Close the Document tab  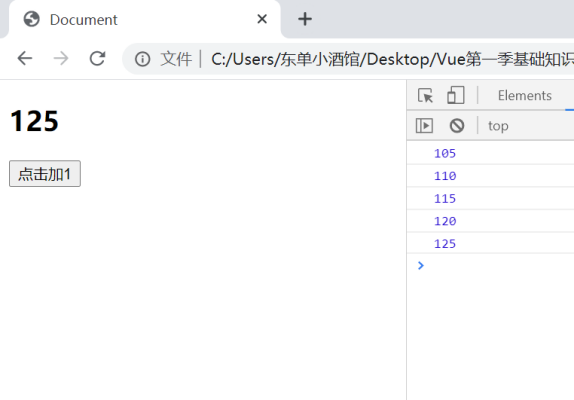click(262, 19)
